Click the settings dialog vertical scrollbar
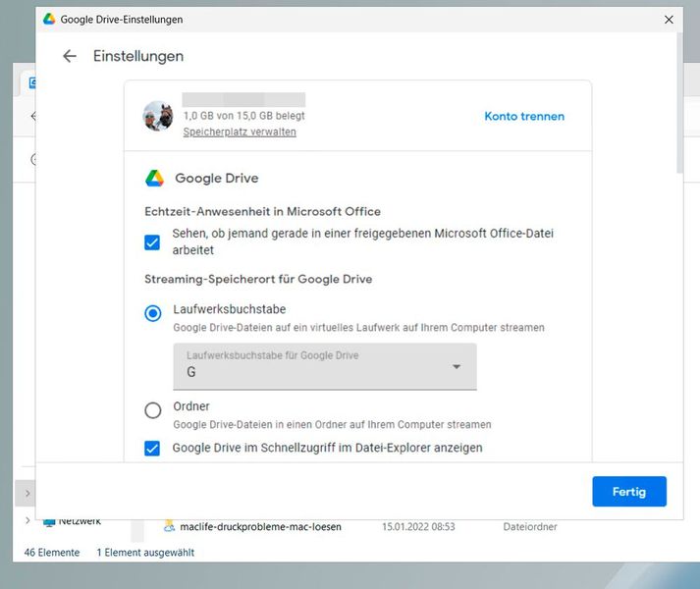 point(679,103)
